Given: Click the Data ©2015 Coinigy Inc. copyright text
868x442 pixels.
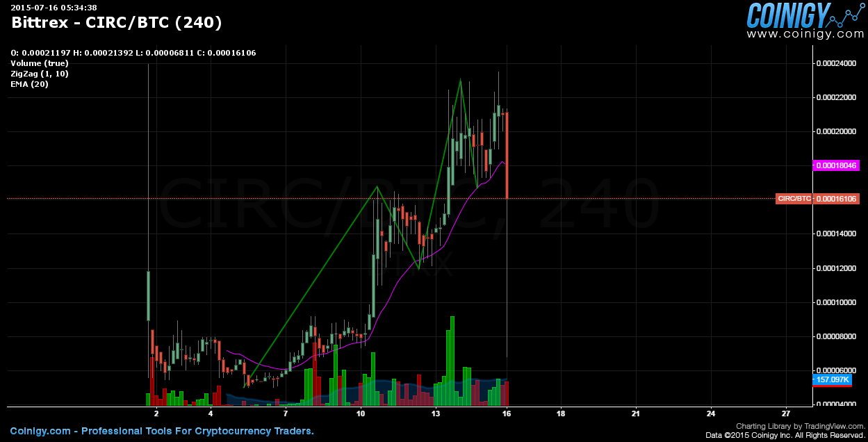Looking at the screenshot, I should (x=785, y=435).
